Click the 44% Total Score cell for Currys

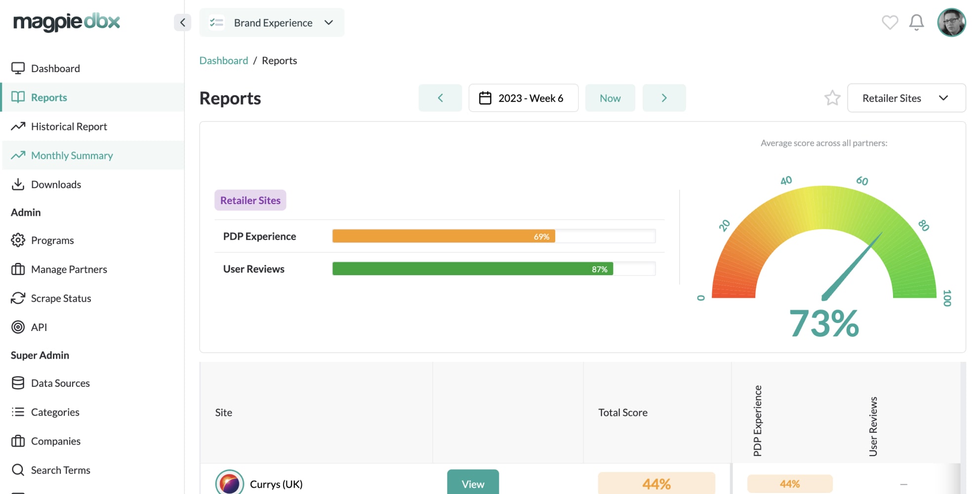pos(656,483)
